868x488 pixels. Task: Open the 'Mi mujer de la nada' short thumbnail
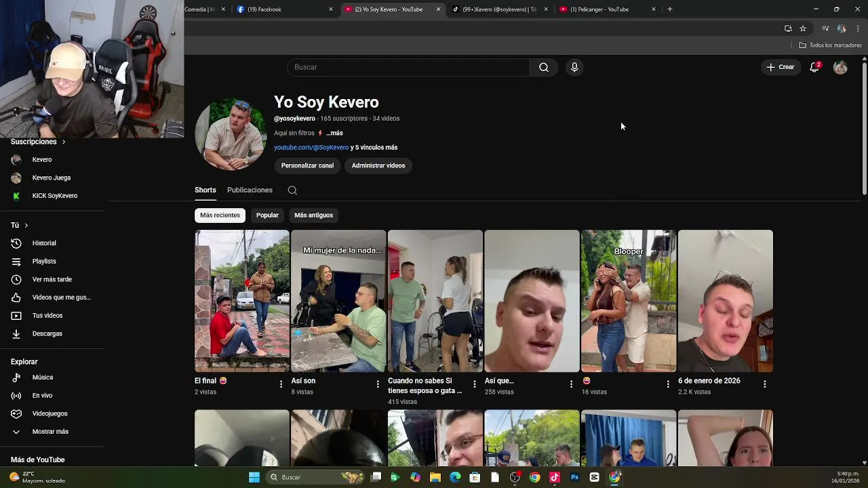[338, 301]
